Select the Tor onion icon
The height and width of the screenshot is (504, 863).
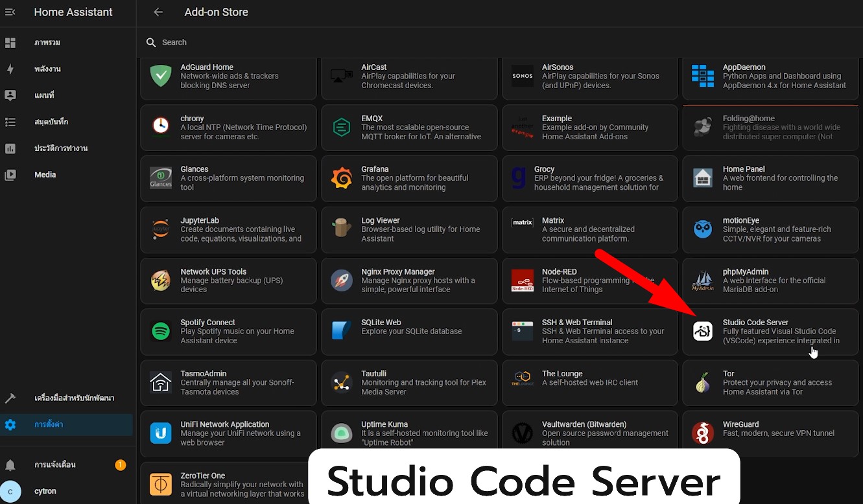click(702, 383)
